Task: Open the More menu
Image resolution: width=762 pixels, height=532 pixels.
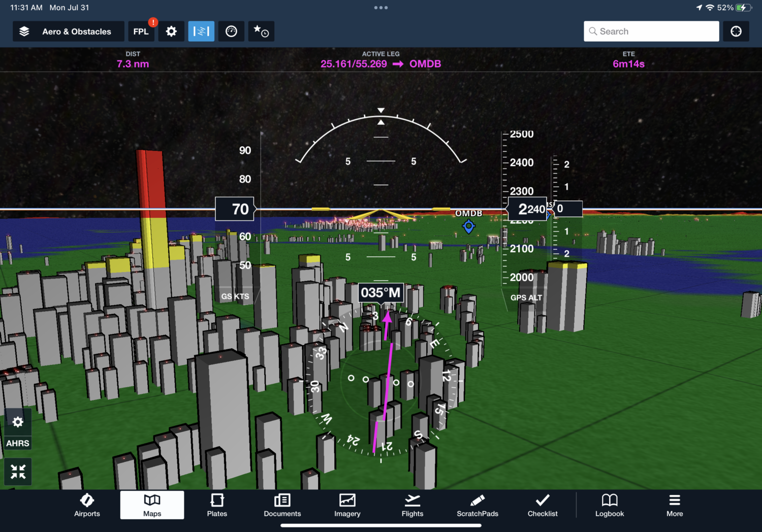Action: pos(674,505)
